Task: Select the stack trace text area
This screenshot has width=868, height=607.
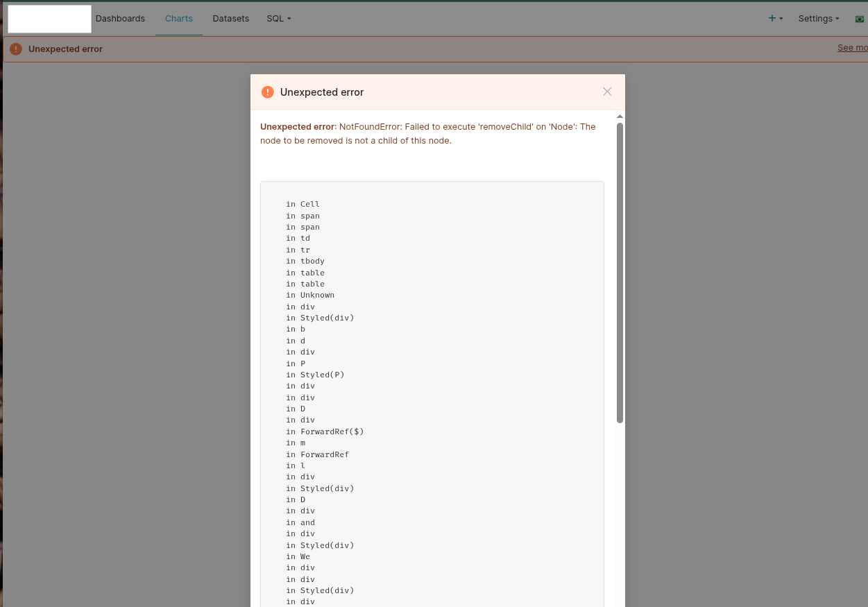Action: tap(432, 388)
